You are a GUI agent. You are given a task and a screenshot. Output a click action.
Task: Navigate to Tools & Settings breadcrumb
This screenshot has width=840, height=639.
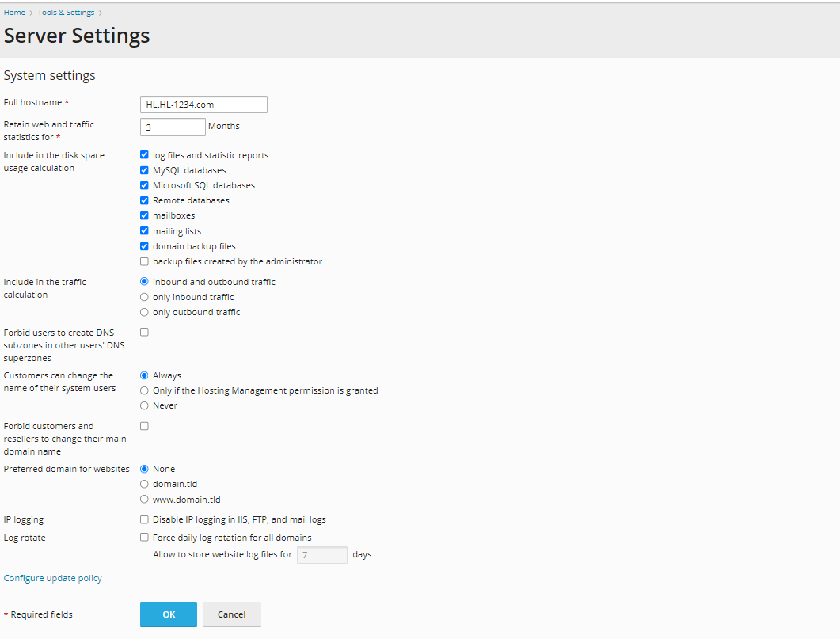click(x=66, y=12)
